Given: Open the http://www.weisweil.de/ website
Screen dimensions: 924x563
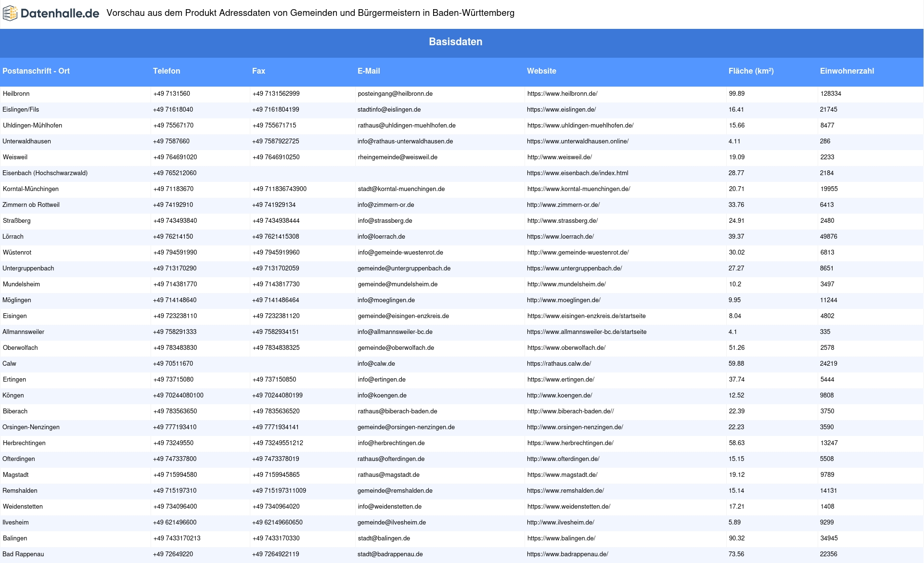Looking at the screenshot, I should (560, 157).
